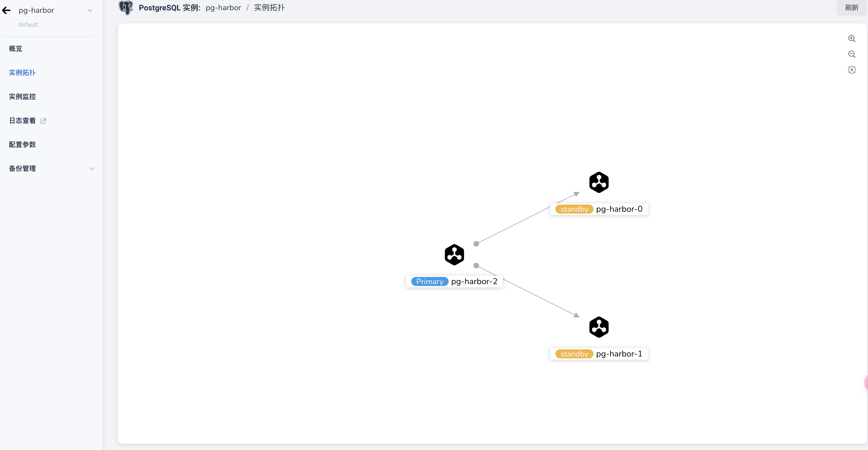The width and height of the screenshot is (868, 450).
Task: Expand the 备份管理 submenu chevron
Action: [x=92, y=169]
